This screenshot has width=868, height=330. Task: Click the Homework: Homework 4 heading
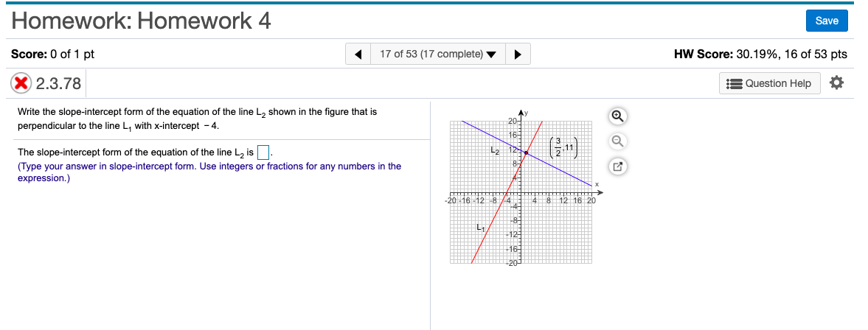141,21
